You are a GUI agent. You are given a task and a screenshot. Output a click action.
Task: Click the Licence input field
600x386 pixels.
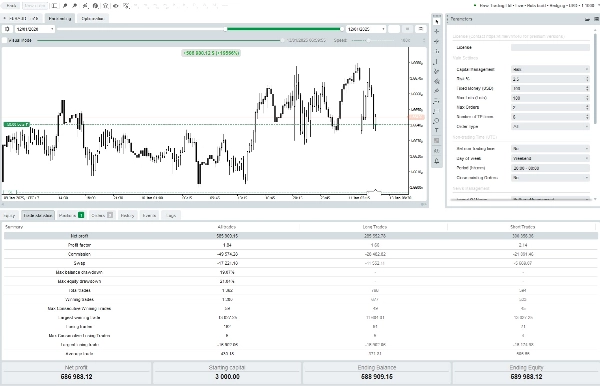[x=550, y=47]
